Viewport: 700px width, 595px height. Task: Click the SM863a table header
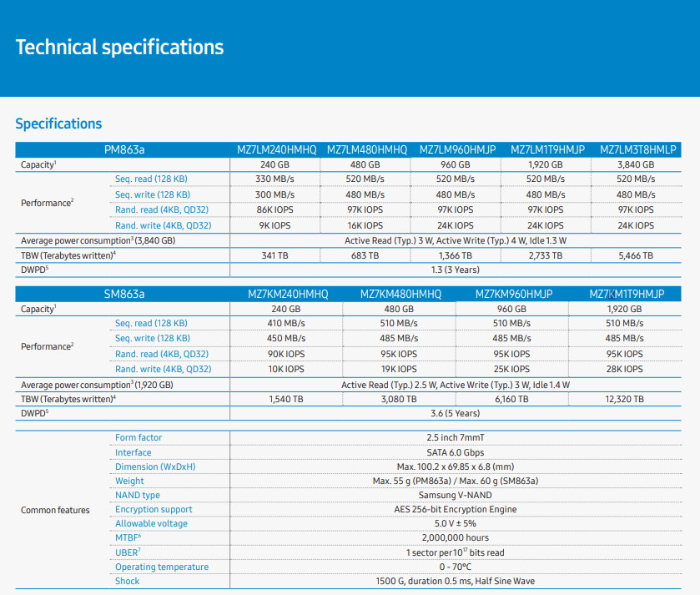coord(123,294)
